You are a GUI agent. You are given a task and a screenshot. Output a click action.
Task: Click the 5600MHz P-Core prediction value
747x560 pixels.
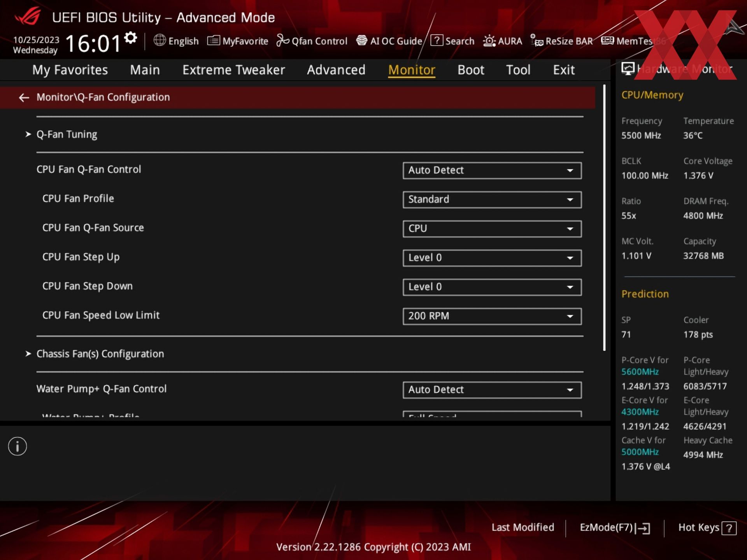tap(640, 372)
